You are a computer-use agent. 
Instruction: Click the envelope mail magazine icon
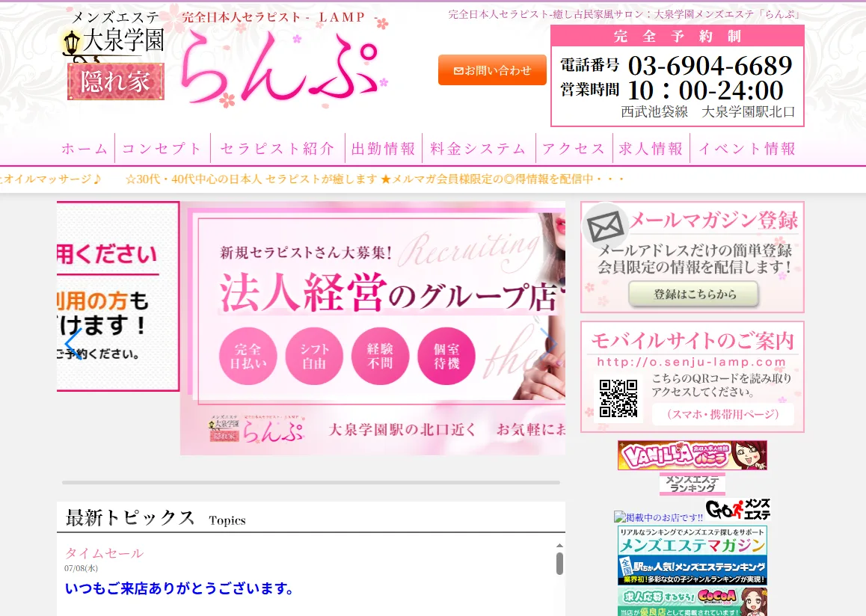(605, 226)
